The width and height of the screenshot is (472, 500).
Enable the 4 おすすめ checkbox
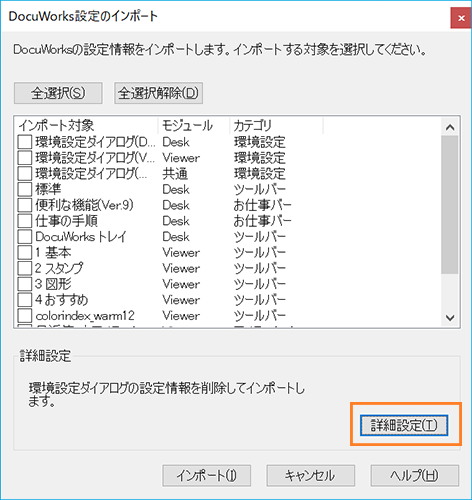coord(25,300)
